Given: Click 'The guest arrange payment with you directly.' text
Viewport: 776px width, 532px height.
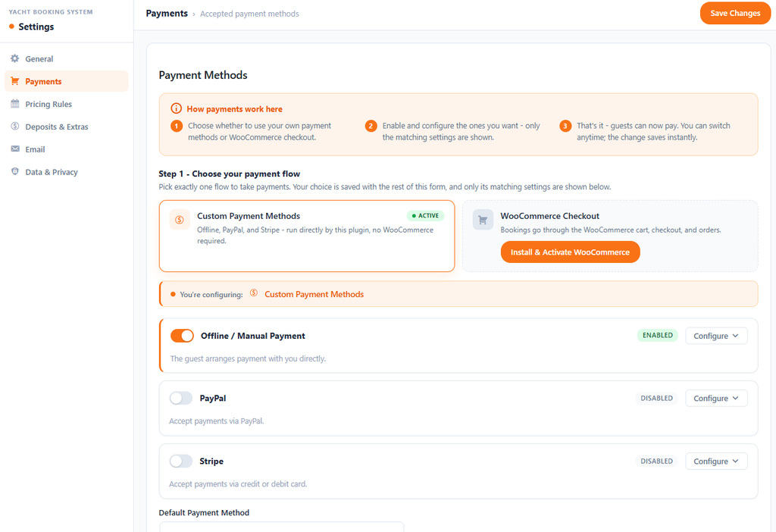Looking at the screenshot, I should 248,358.
